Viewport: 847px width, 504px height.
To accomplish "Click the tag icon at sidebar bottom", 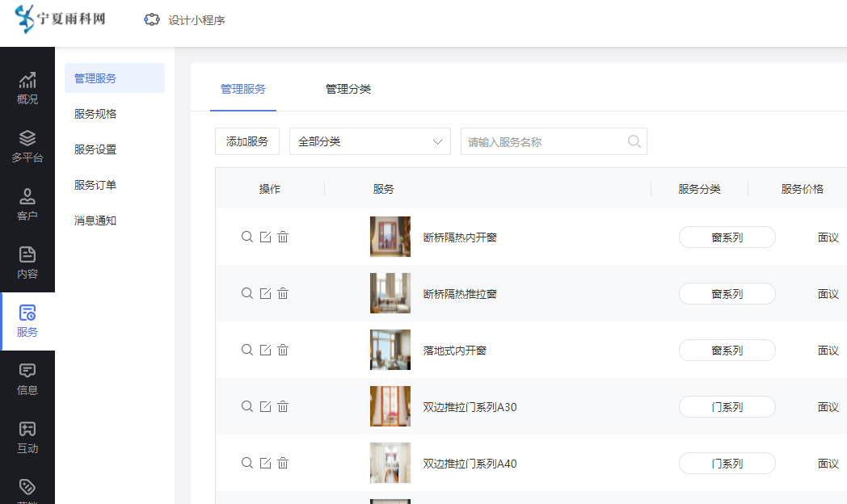I will click(27, 487).
